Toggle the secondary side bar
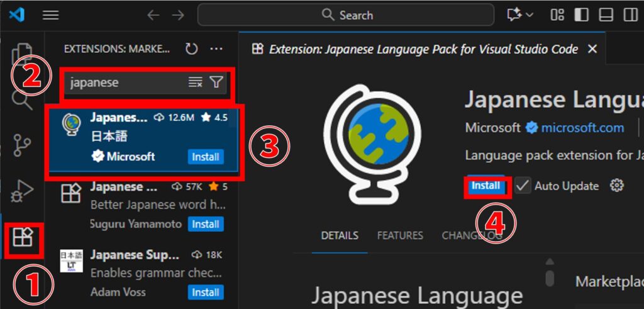Screen dimensions: 644x309 [x=630, y=15]
